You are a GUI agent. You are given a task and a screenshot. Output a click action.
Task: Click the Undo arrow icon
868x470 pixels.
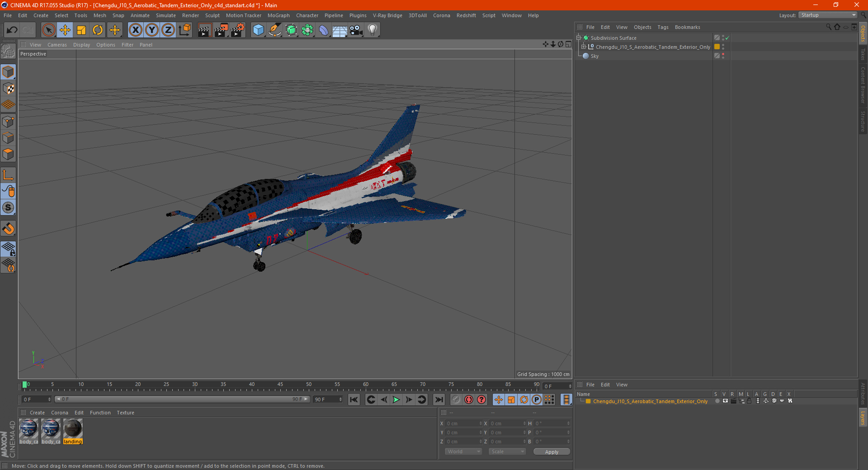tap(12, 30)
